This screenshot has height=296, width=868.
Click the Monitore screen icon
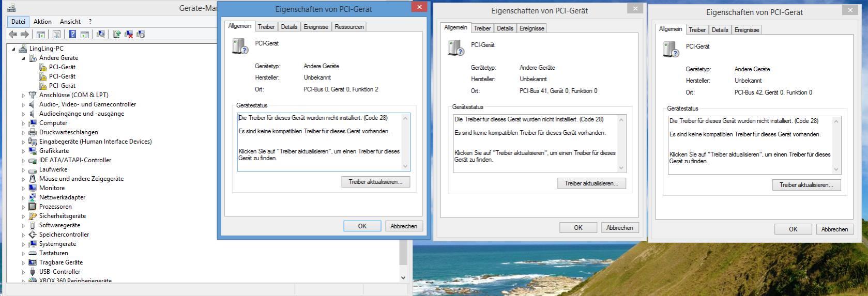pos(33,188)
